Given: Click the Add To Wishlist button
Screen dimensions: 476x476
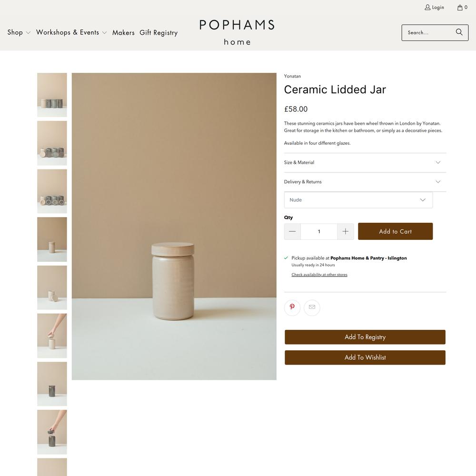Looking at the screenshot, I should pos(365,357).
